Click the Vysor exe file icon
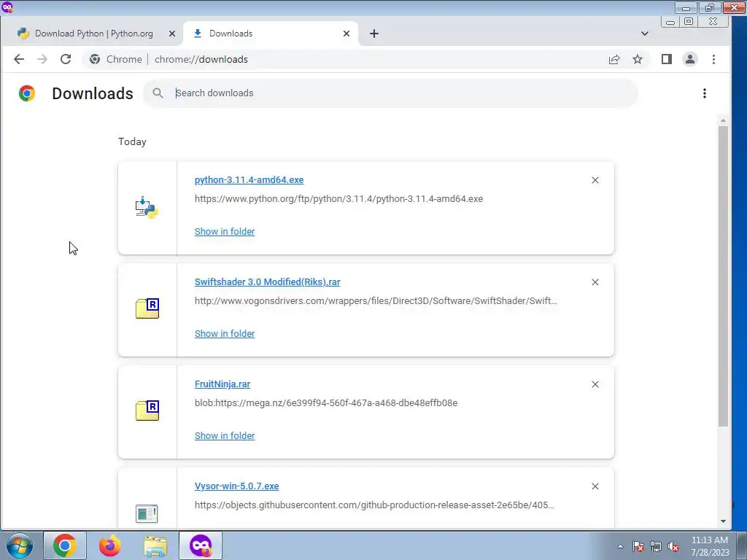The width and height of the screenshot is (747, 560). (147, 513)
